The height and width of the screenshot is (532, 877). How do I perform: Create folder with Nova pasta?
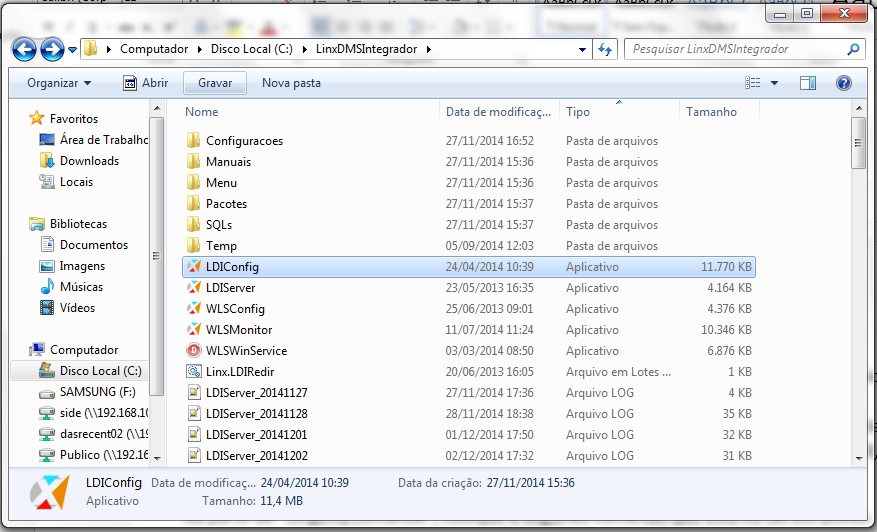[x=291, y=83]
